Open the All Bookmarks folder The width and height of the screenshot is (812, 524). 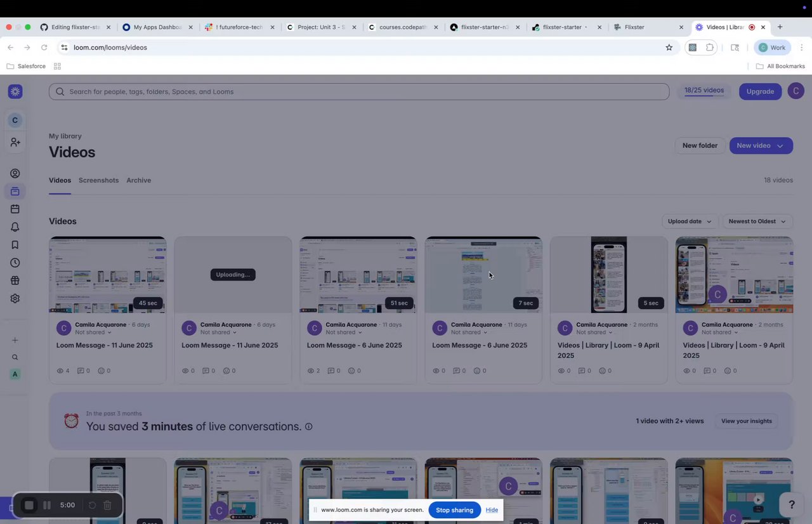point(780,66)
